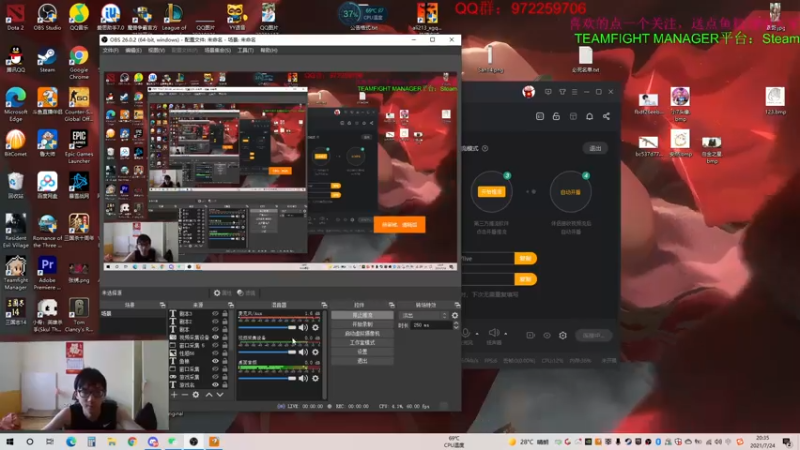
Task: Open 桌面音频 channel settings gear
Action: pos(315,378)
